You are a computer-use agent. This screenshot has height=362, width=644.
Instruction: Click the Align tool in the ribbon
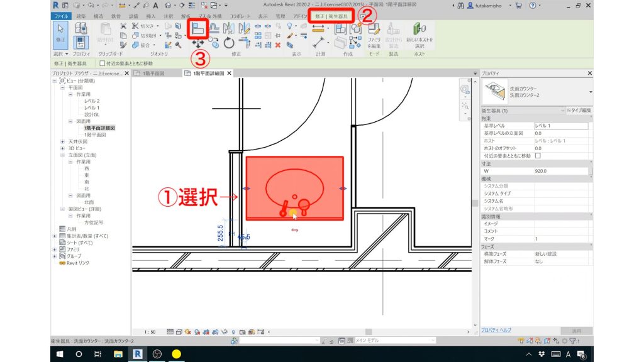tap(198, 29)
